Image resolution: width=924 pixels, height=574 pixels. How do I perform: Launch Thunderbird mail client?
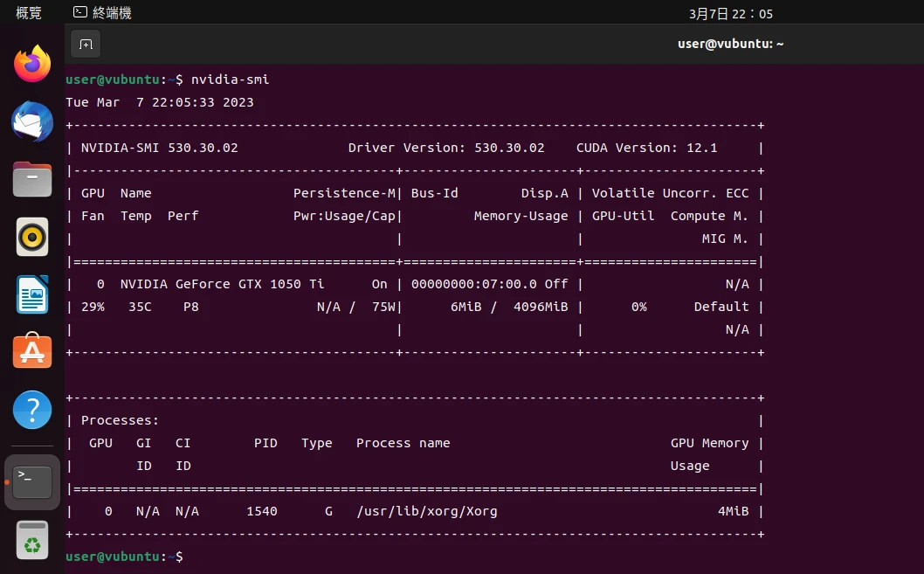(32, 121)
